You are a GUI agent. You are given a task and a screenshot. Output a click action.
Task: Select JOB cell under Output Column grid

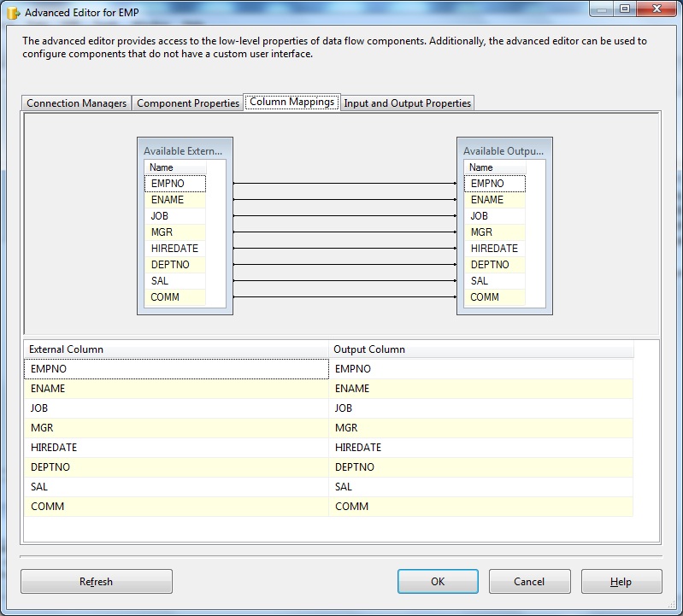pos(481,408)
